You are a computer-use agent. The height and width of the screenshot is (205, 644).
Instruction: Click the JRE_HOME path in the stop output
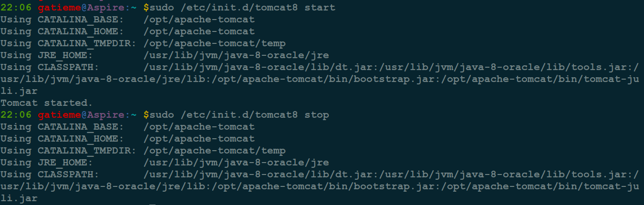pyautogui.click(x=236, y=163)
